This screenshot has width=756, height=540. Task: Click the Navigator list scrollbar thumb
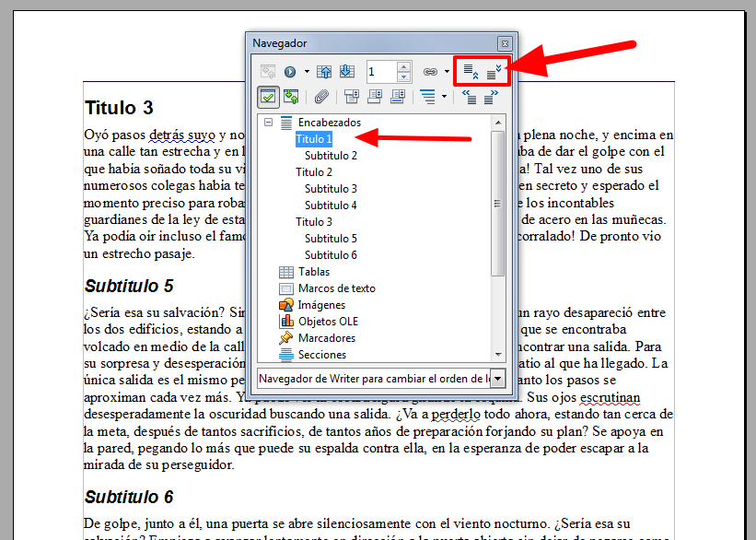pos(498,203)
